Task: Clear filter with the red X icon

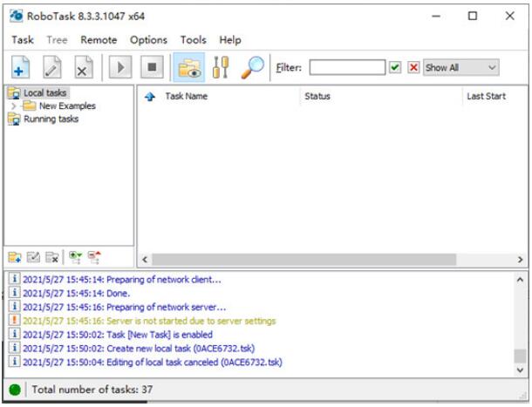Action: 413,67
